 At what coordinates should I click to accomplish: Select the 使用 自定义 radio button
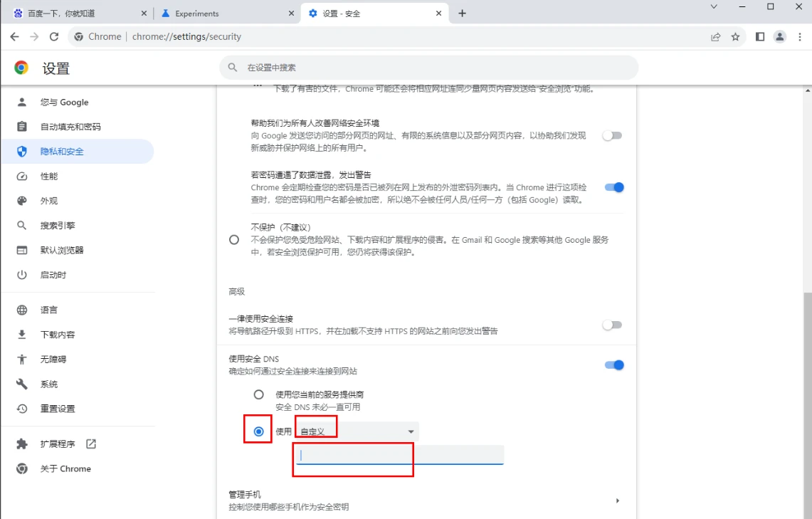point(258,431)
